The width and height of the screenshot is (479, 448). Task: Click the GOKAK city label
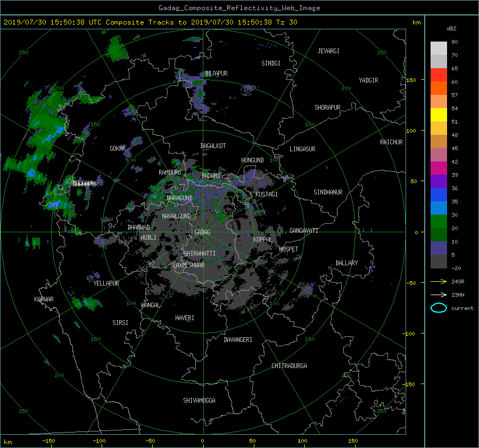pyautogui.click(x=118, y=148)
